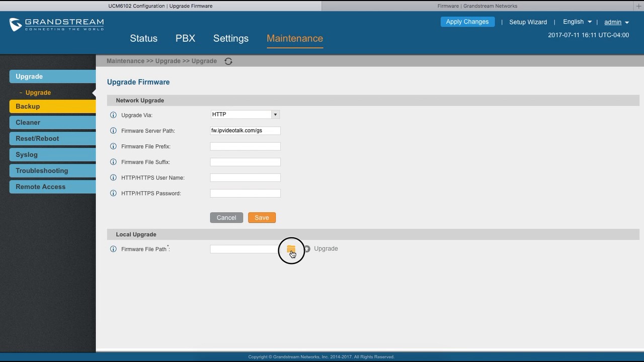Click the info icon next to Firmware File Suffix
The image size is (644, 362).
[x=113, y=162]
